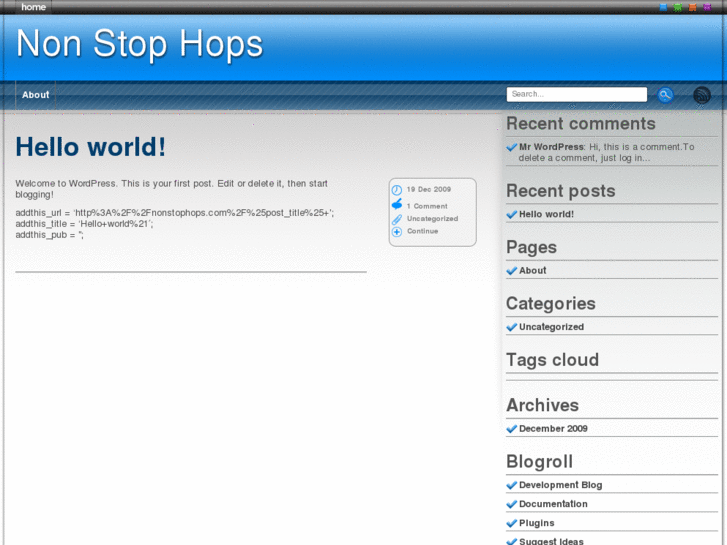Click the 'Hi, this is a comment' excerpt
This screenshot has width=727, height=545.
[x=606, y=153]
